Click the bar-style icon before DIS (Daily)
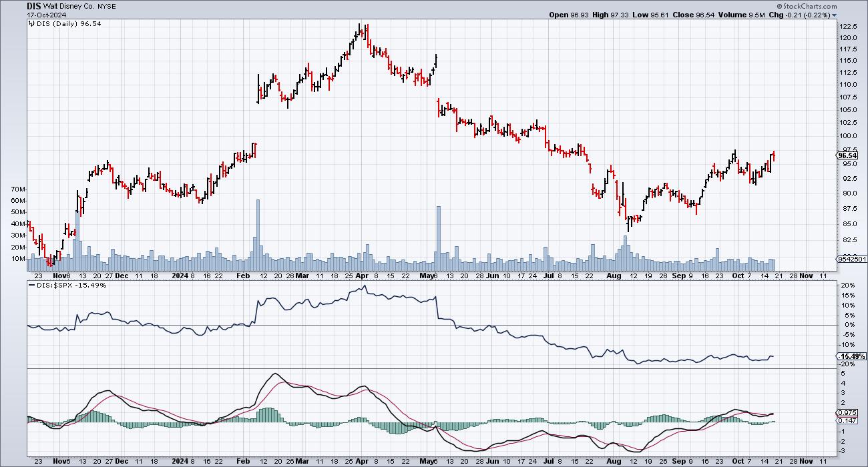The image size is (868, 467). (31, 23)
